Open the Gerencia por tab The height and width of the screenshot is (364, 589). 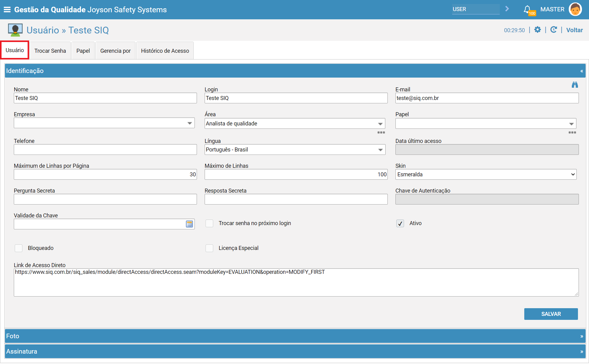click(x=115, y=51)
